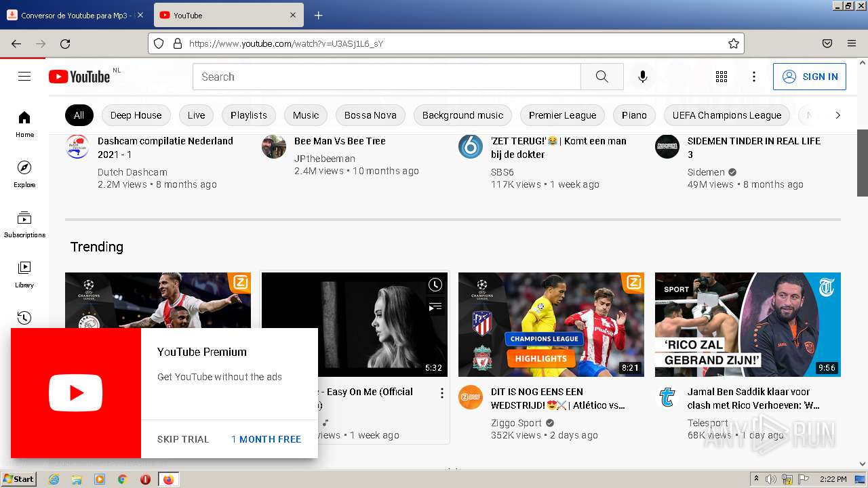868x488 pixels.
Task: Open action menu for Easy On Me video
Action: tap(441, 393)
